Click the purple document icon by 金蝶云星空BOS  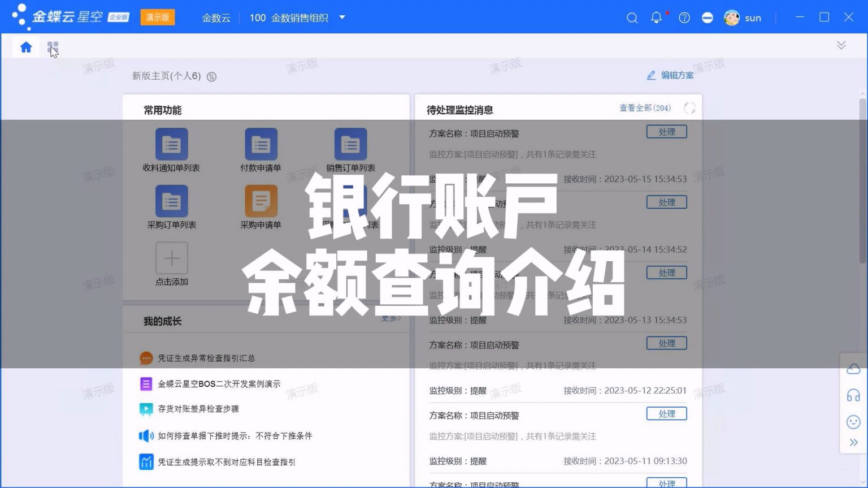pyautogui.click(x=146, y=384)
